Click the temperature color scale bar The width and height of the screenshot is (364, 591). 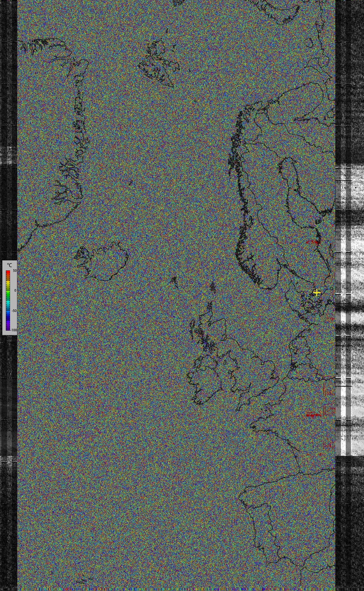click(x=8, y=300)
